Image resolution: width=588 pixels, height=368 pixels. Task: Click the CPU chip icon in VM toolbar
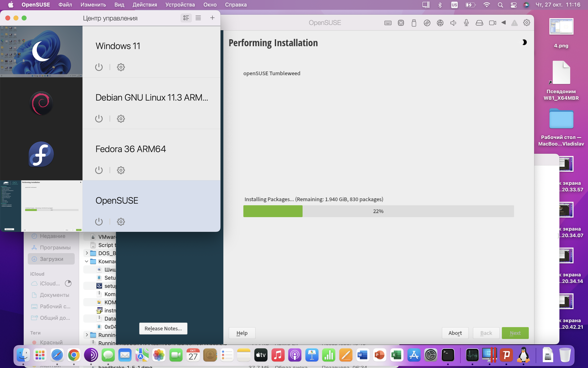[x=401, y=23]
